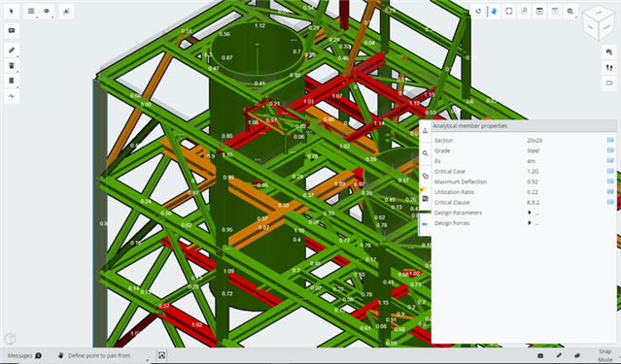
Task: Open the Messages tab
Action: pyautogui.click(x=24, y=355)
